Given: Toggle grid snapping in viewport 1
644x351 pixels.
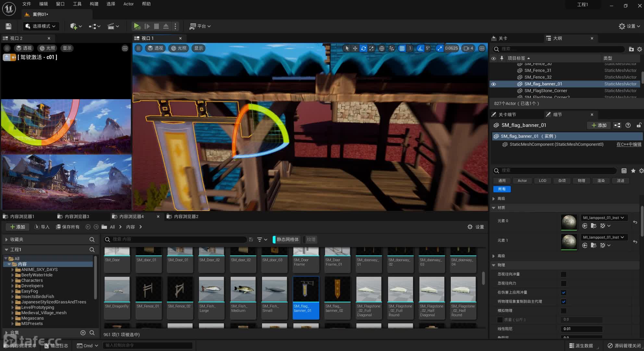Looking at the screenshot, I should [402, 48].
